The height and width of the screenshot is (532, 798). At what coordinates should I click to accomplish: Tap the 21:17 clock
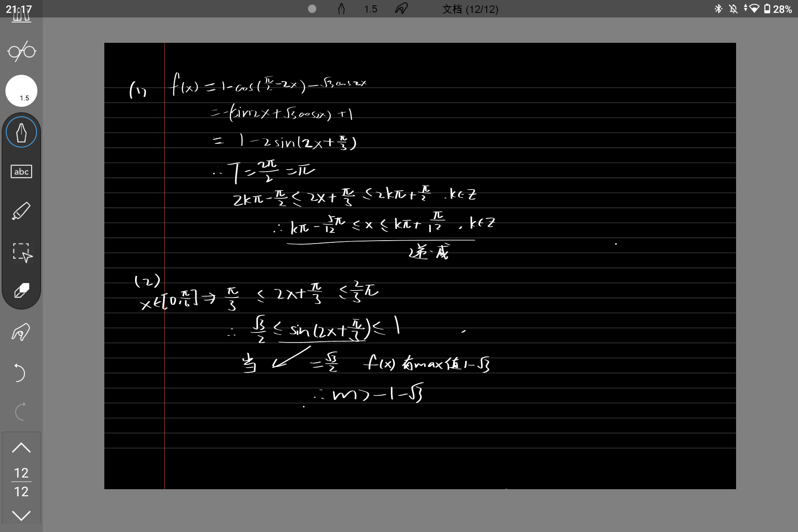pyautogui.click(x=19, y=9)
